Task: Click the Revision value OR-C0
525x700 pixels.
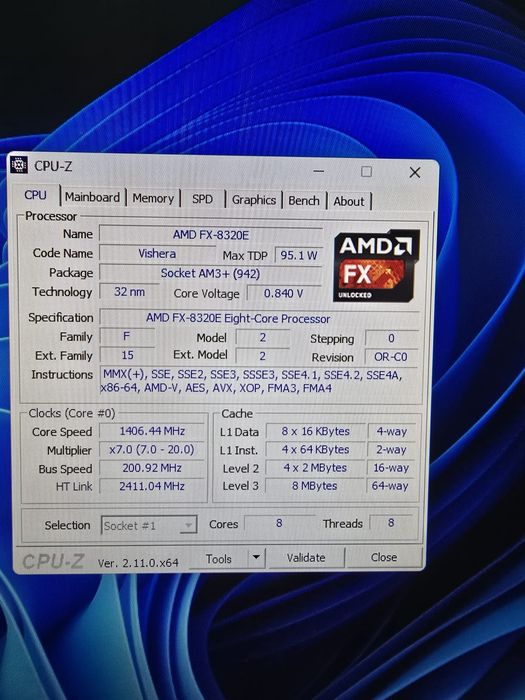Action: (392, 357)
